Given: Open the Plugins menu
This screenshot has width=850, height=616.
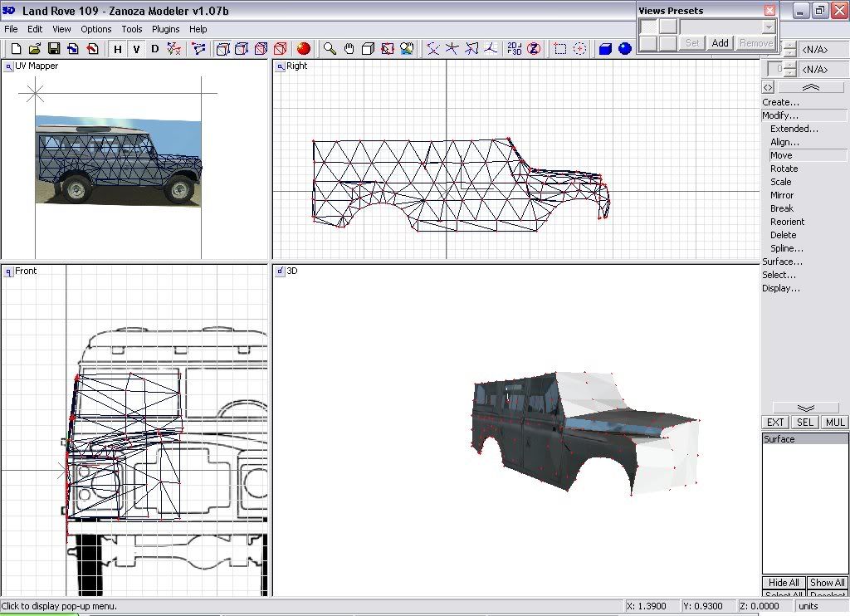Looking at the screenshot, I should point(165,29).
